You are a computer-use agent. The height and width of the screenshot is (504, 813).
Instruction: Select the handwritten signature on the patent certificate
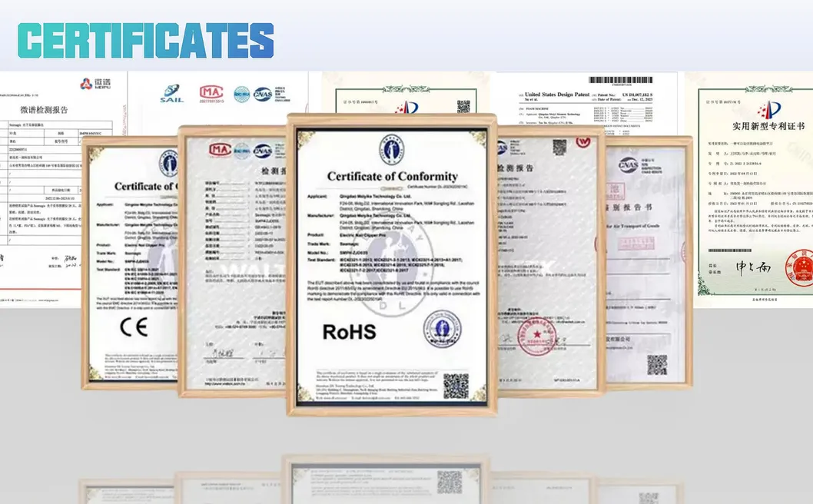point(753,267)
